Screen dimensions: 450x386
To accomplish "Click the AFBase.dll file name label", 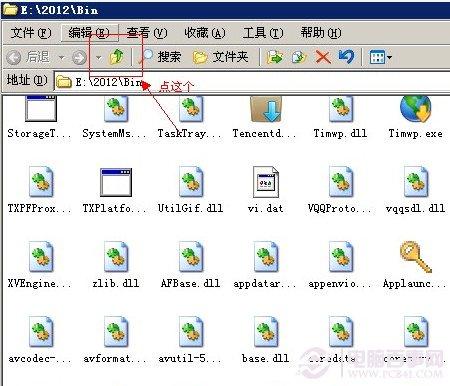I will pyautogui.click(x=190, y=284).
